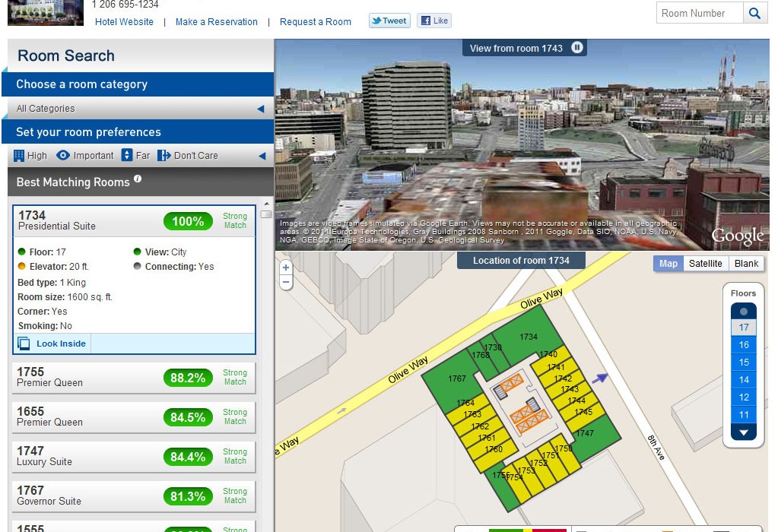Toggle the Don't Care connecting preference
The width and height of the screenshot is (778, 532).
coord(164,156)
